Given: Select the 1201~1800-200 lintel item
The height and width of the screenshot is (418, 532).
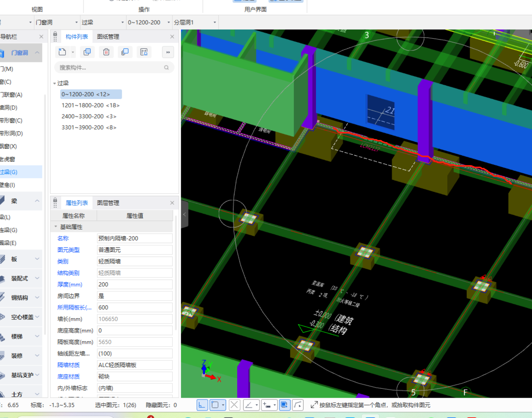Looking at the screenshot, I should (x=90, y=105).
